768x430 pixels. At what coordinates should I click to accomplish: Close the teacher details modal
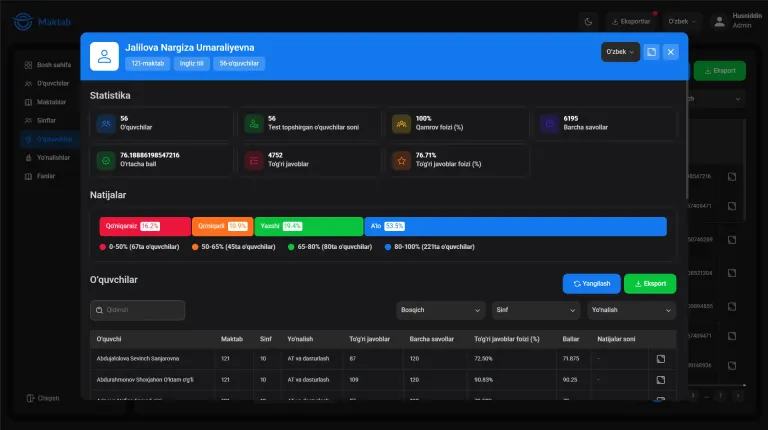click(x=671, y=52)
